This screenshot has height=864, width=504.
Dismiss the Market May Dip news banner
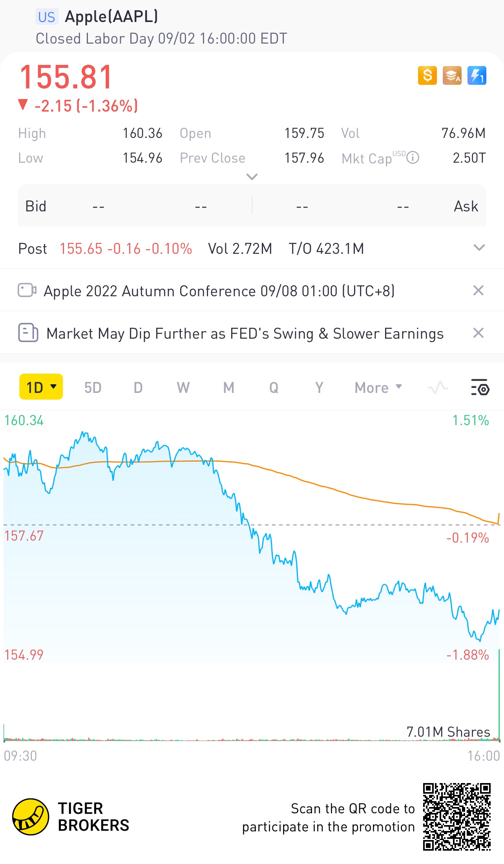point(478,333)
